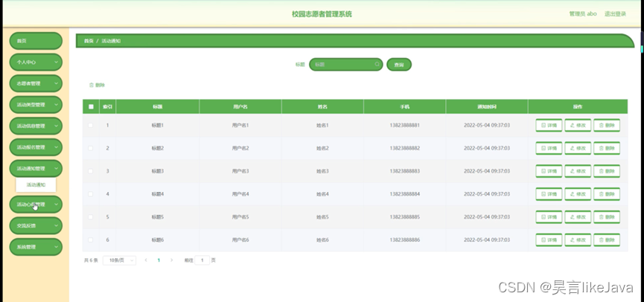Expand 系统管理 sidebar menu
The width and height of the screenshot is (644, 302).
point(36,247)
